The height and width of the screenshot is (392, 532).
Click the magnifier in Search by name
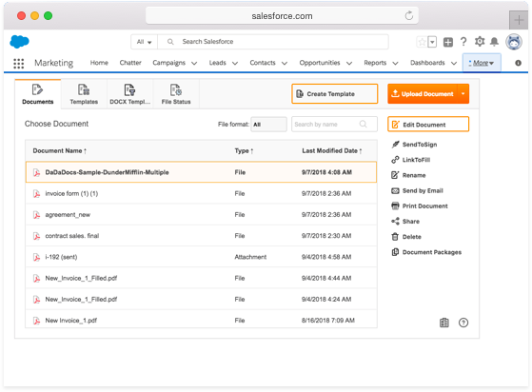[363, 124]
